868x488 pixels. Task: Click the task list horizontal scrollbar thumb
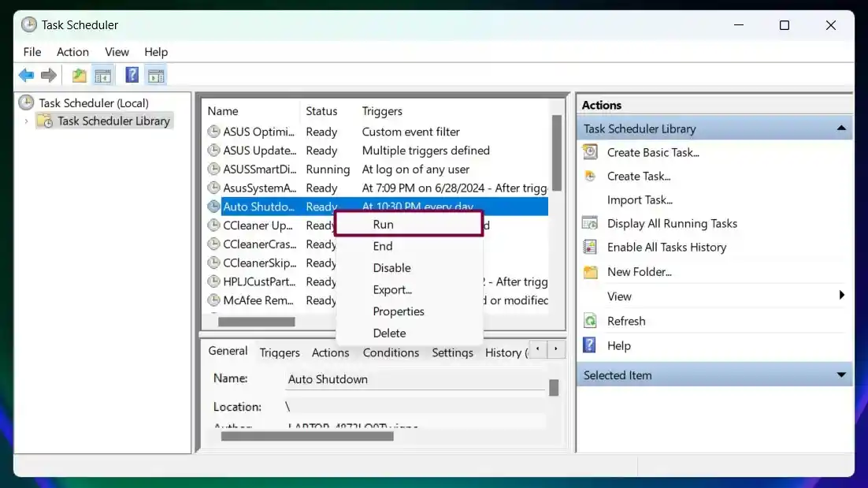pos(256,322)
